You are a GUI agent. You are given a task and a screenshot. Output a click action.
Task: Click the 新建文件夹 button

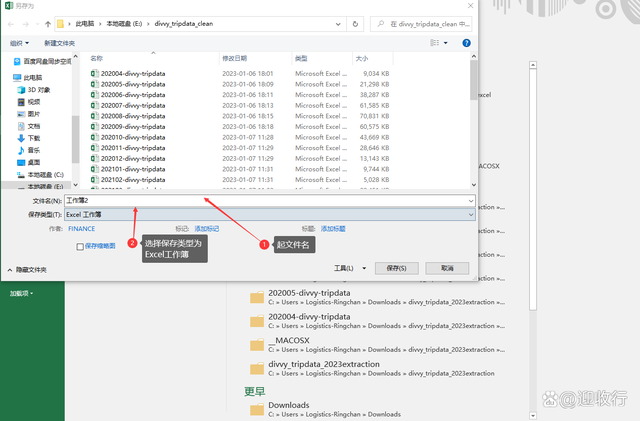(x=59, y=43)
